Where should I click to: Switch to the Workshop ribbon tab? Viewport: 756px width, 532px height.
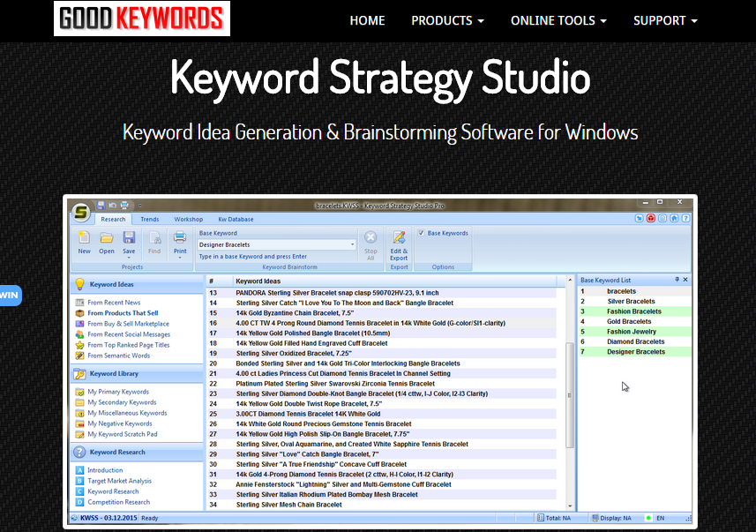189,220
